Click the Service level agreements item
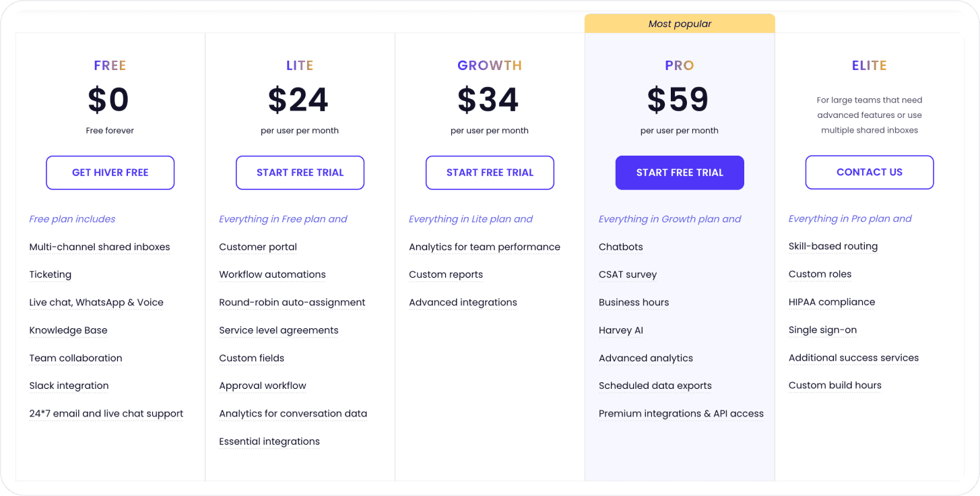This screenshot has width=980, height=496. click(x=279, y=330)
